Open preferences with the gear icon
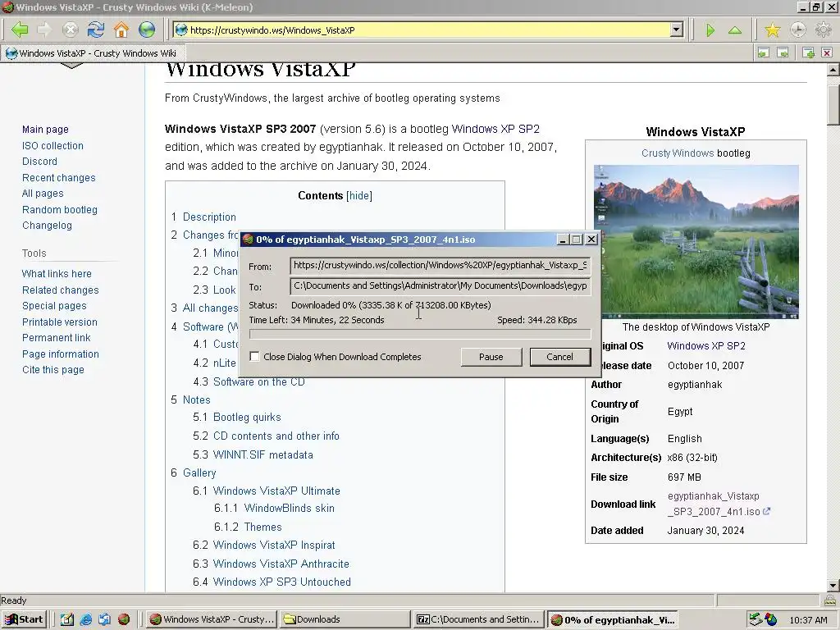The width and height of the screenshot is (840, 630). click(823, 30)
